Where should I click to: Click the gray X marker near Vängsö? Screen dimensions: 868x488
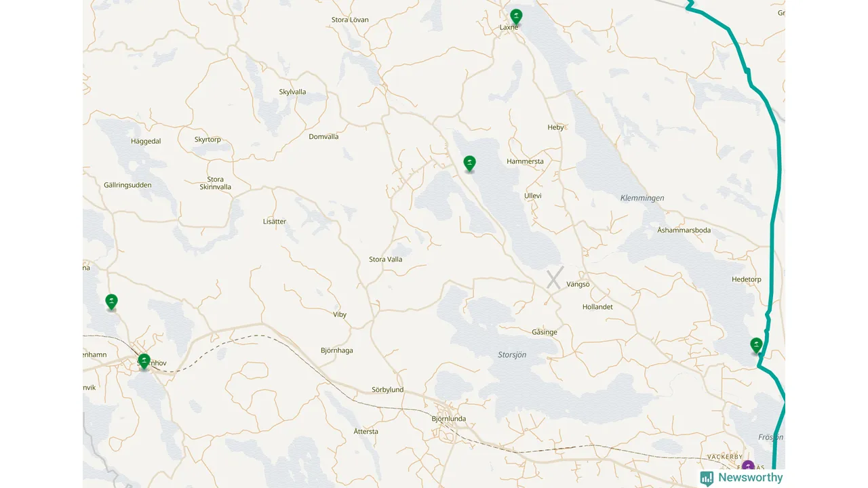tap(555, 278)
